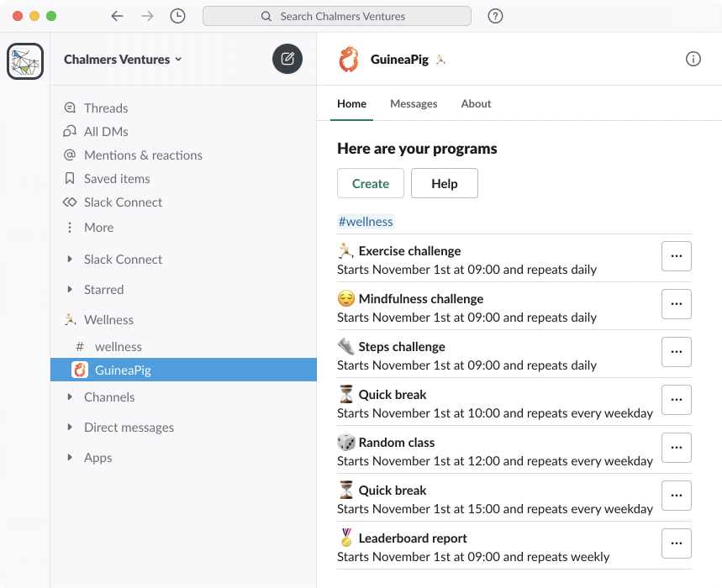Open the #wellness channel link
This screenshot has height=588, width=722.
coord(366,221)
